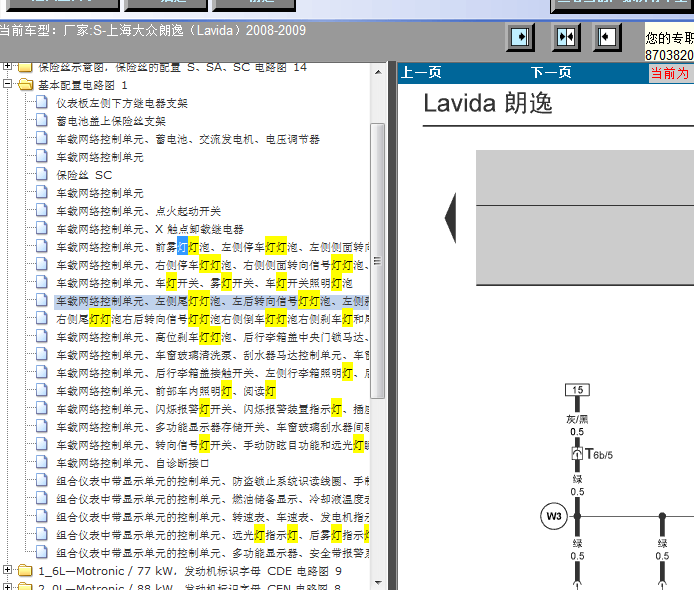Click Lavida 朗逸 diagram heading
The height and width of the screenshot is (590, 694).
pyautogui.click(x=488, y=104)
